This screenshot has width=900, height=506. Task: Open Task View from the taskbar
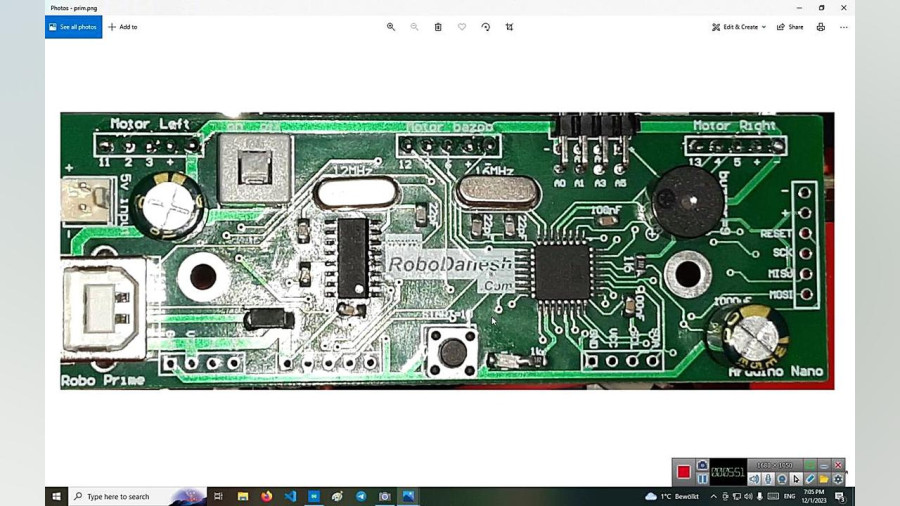(x=218, y=496)
